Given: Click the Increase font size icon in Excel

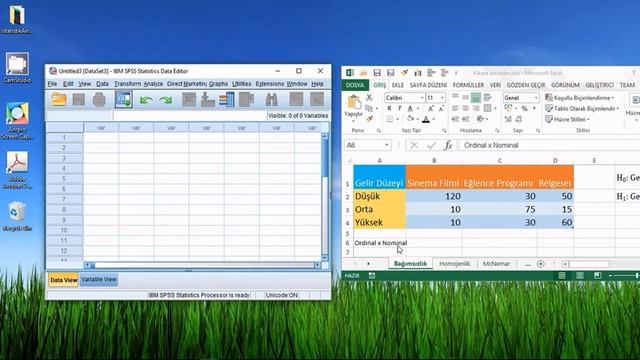Looking at the screenshot, I should (x=431, y=108).
